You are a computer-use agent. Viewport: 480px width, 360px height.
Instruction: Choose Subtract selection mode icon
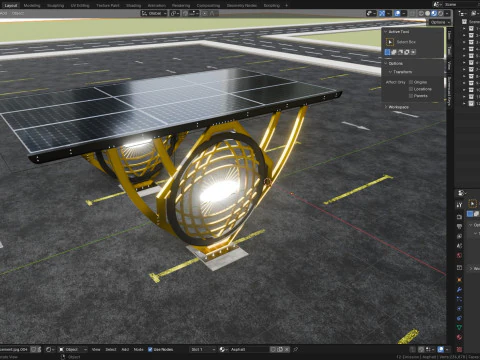(400, 52)
